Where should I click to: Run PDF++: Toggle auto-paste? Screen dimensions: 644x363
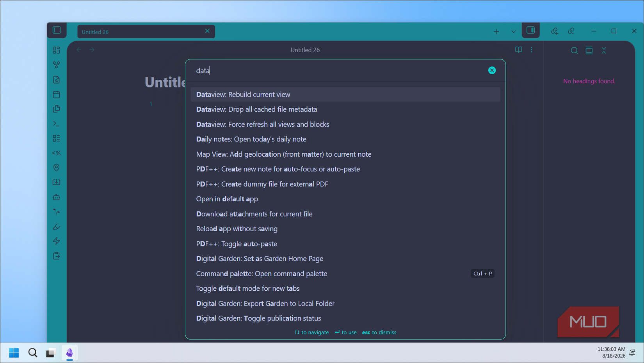[345, 244]
